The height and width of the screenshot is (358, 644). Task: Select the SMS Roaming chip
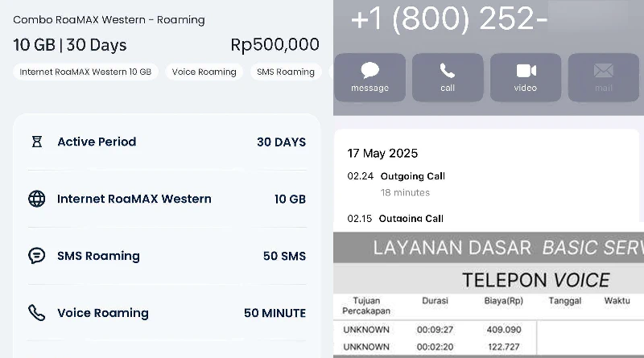pos(286,72)
